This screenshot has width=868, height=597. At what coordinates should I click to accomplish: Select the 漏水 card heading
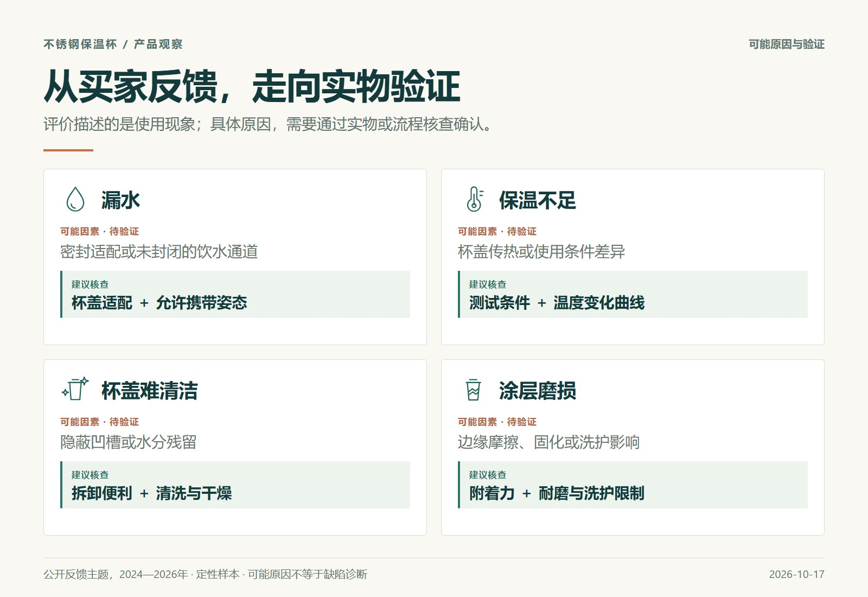pyautogui.click(x=120, y=200)
